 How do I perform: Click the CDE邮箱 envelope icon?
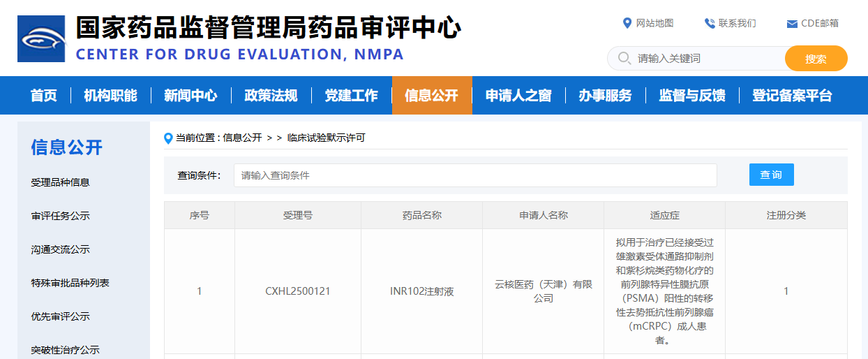tap(792, 24)
